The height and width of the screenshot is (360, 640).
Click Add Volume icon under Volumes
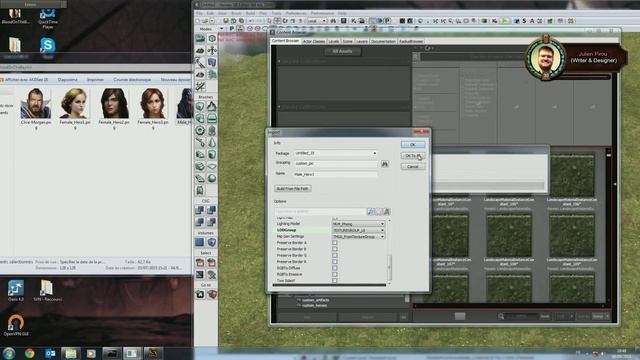tap(212, 242)
